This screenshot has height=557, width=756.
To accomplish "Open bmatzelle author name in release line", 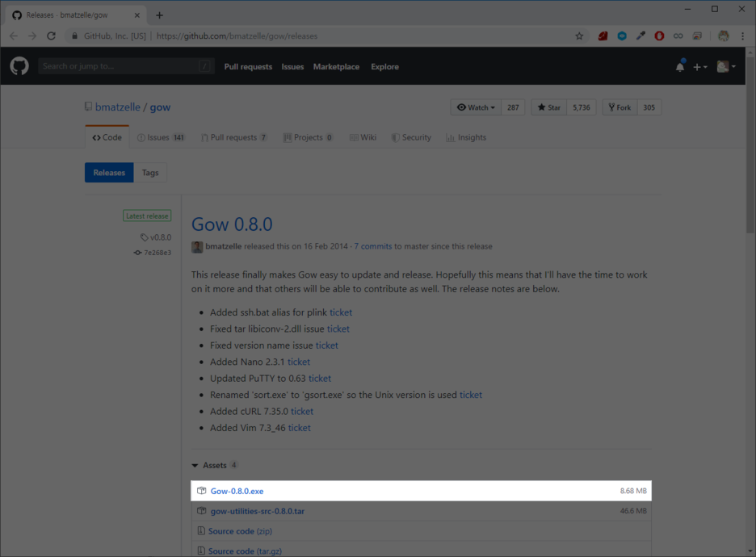I will coord(223,246).
